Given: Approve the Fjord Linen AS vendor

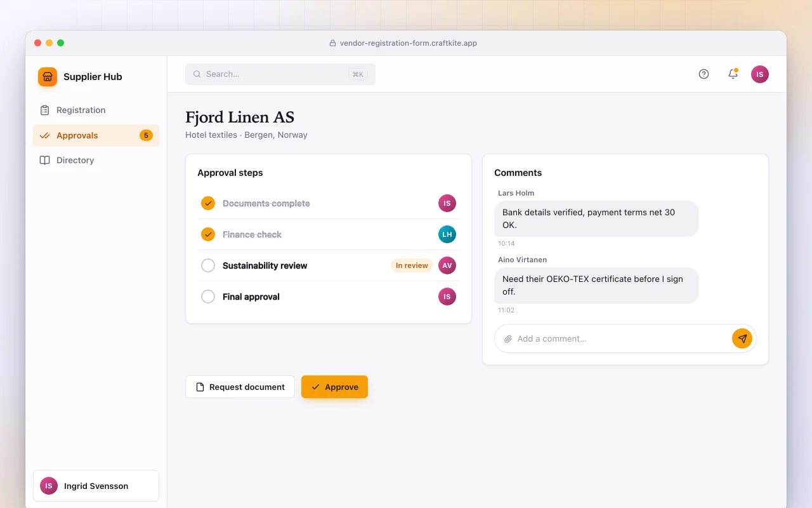Looking at the screenshot, I should 334,387.
